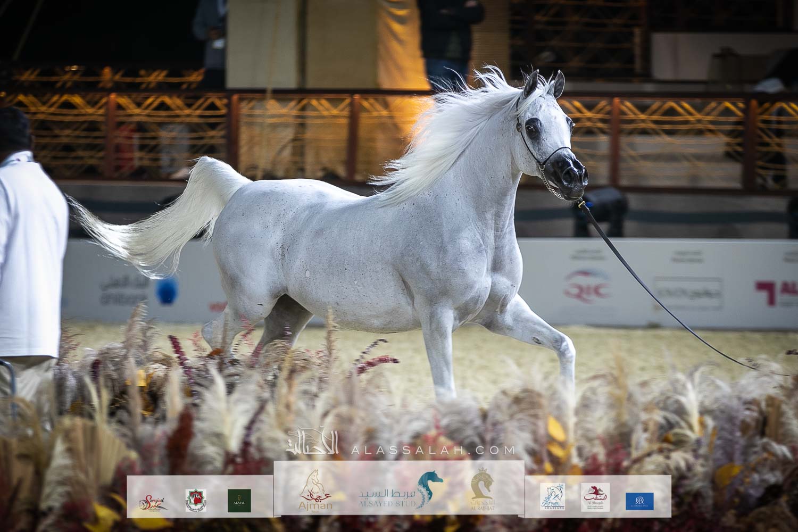Click the red-green emblem sponsor logo
798x532 pixels.
click(195, 501)
